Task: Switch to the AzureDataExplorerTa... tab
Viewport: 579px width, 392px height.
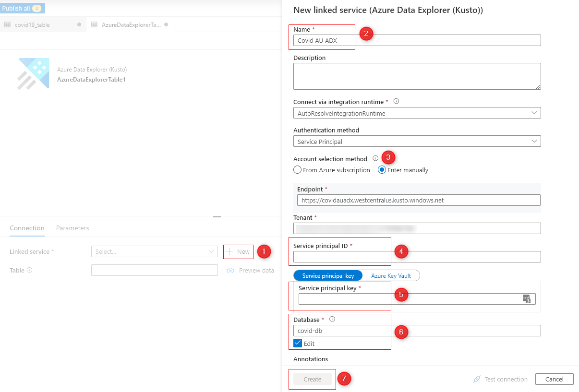Action: click(130, 24)
